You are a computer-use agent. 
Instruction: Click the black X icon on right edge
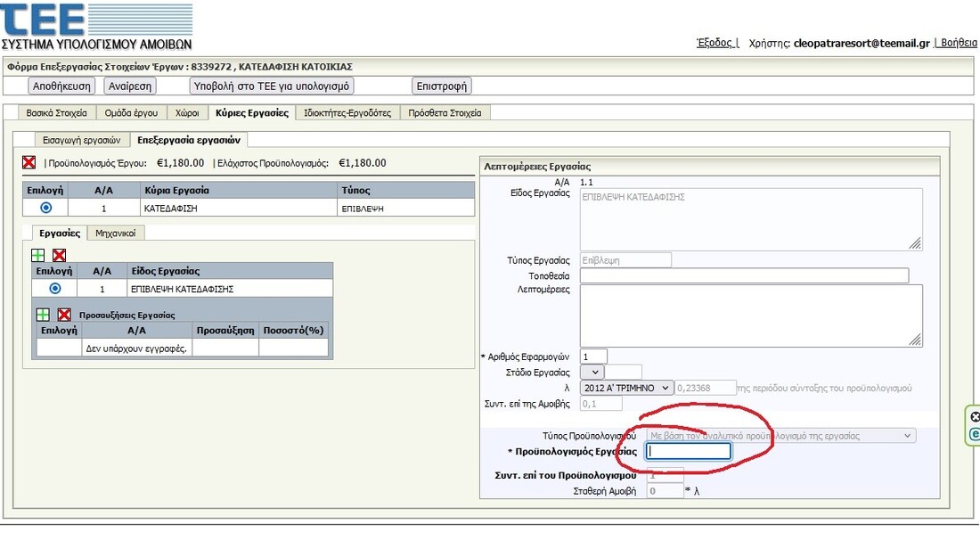click(975, 417)
